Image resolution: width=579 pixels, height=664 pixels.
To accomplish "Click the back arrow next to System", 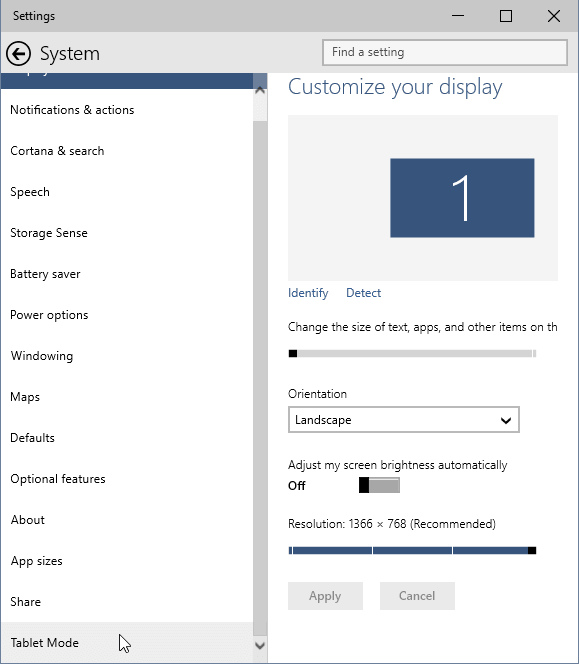I will [x=18, y=54].
